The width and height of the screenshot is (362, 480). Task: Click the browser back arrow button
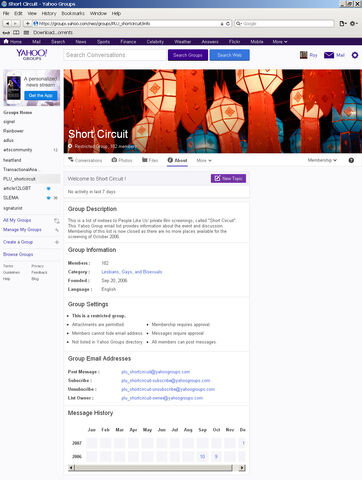pyautogui.click(x=7, y=24)
